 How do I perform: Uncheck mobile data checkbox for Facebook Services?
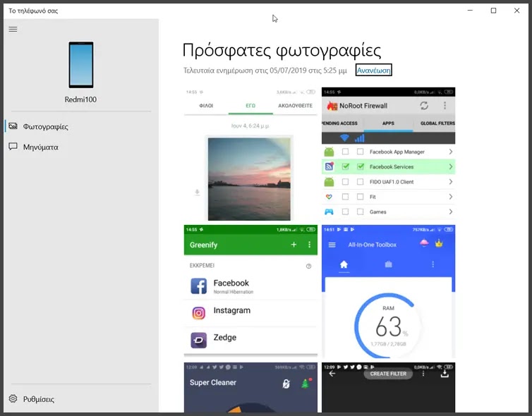(x=361, y=166)
